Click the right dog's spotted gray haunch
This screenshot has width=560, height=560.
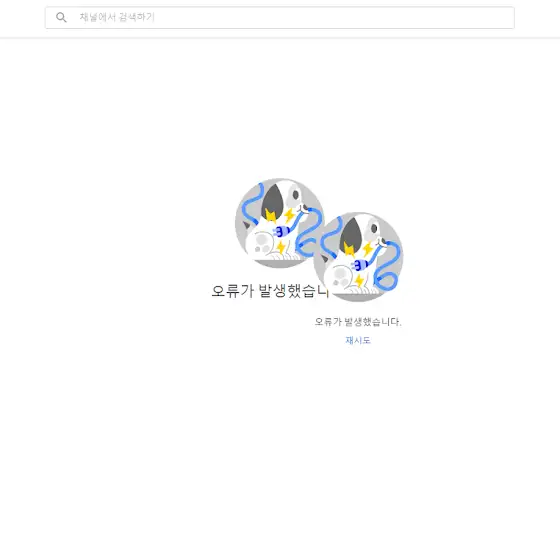[340, 276]
